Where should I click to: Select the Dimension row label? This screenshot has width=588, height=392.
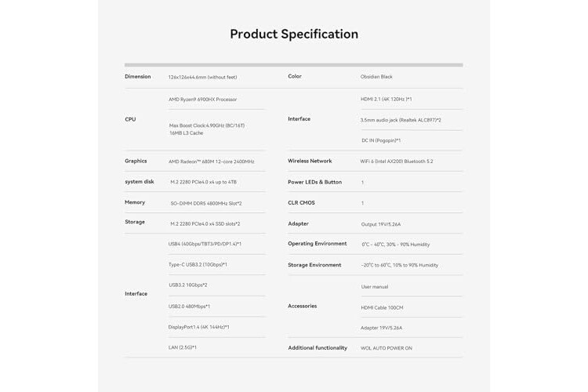click(x=138, y=77)
